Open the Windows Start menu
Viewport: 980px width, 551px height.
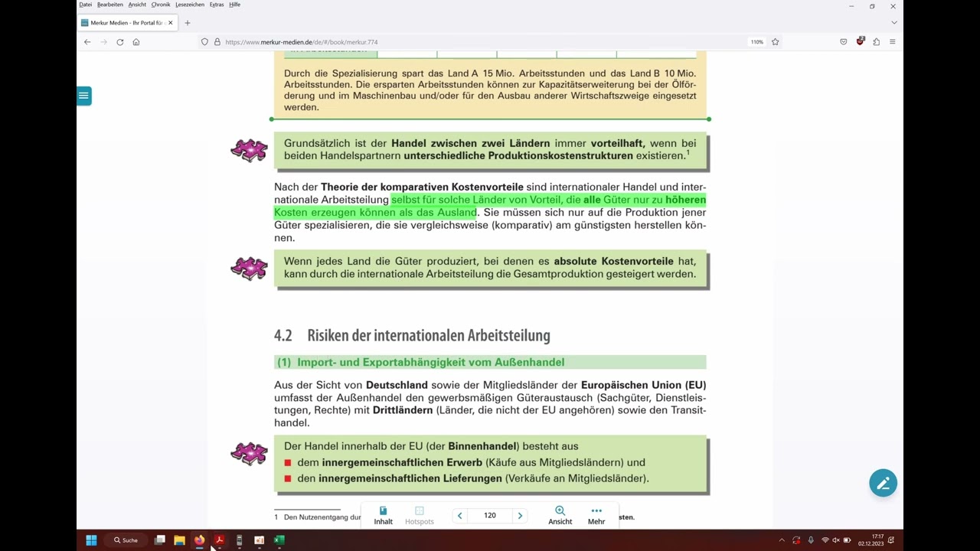91,540
